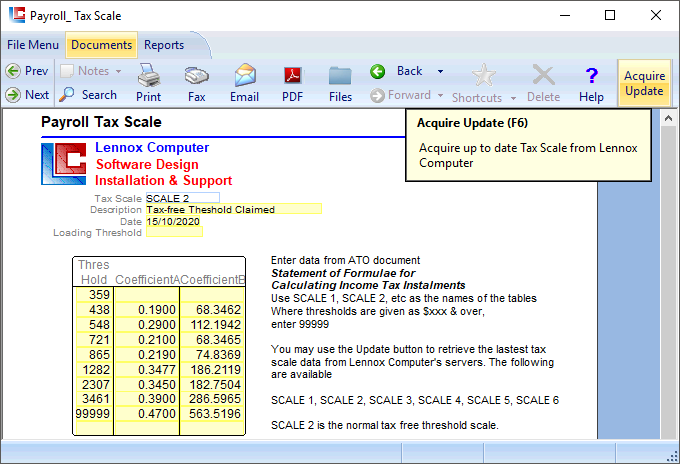Expand the Notes dropdown arrow
Viewport: 680px width, 464px height.
point(118,71)
